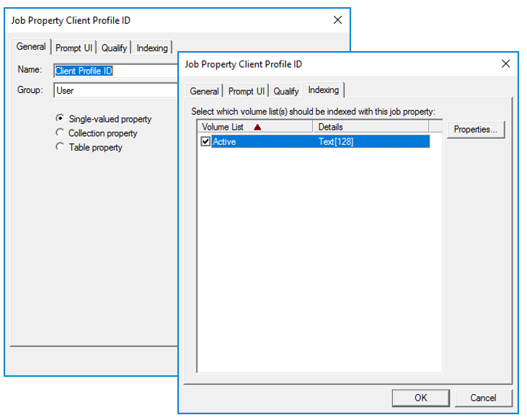This screenshot has width=527, height=420.
Task: Click the Group field containing User
Action: [x=115, y=90]
